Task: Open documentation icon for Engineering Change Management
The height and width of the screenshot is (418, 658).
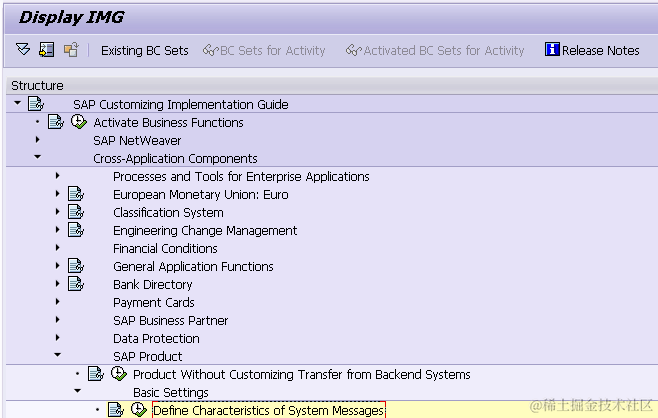Action: (76, 230)
